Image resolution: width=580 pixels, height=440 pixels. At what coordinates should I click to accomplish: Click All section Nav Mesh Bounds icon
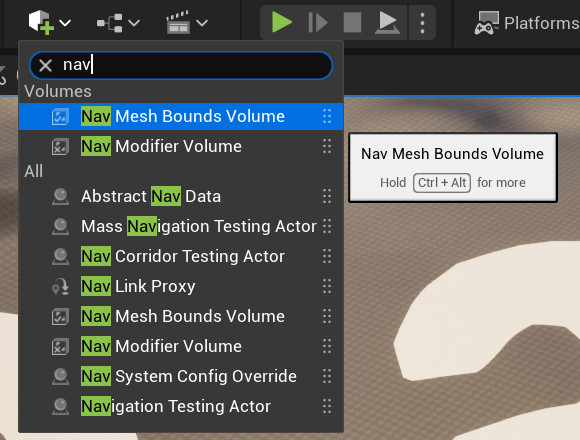(x=60, y=317)
